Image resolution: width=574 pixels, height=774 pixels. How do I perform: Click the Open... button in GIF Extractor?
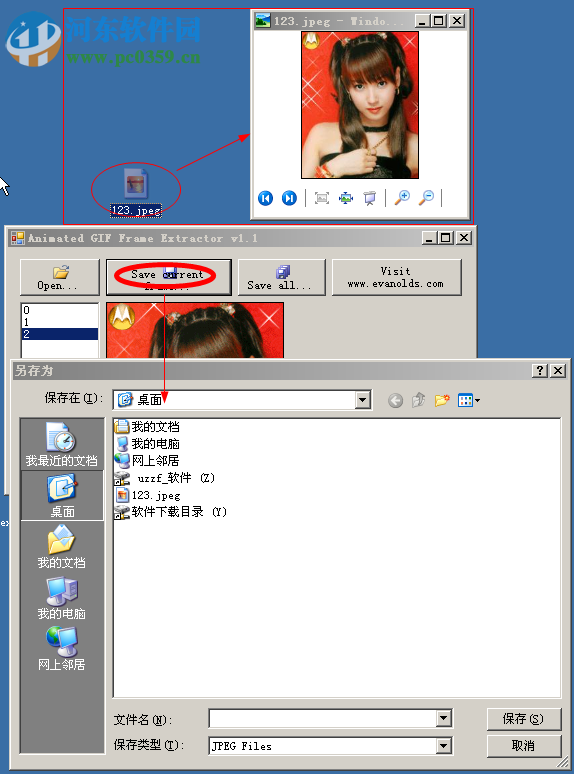[x=60, y=277]
